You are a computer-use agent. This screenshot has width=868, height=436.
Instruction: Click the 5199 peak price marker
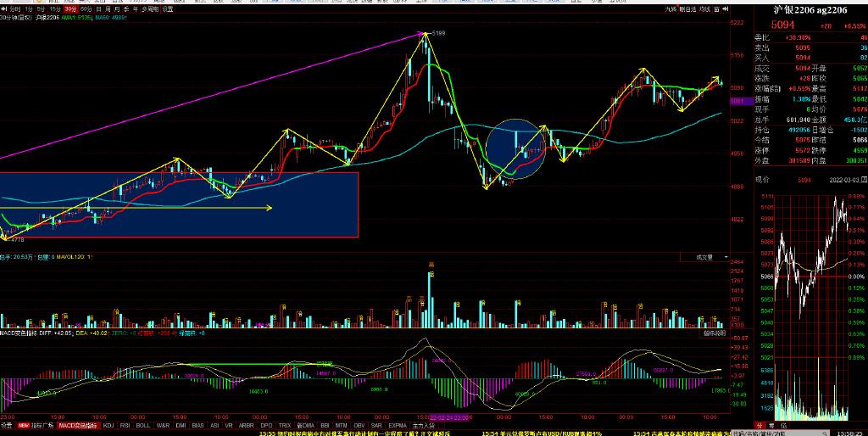click(x=437, y=33)
